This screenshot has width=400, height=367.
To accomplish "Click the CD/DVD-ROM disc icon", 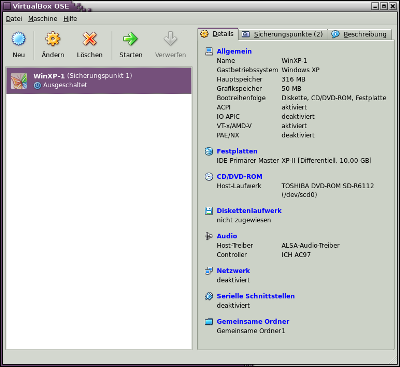I will click(209, 177).
